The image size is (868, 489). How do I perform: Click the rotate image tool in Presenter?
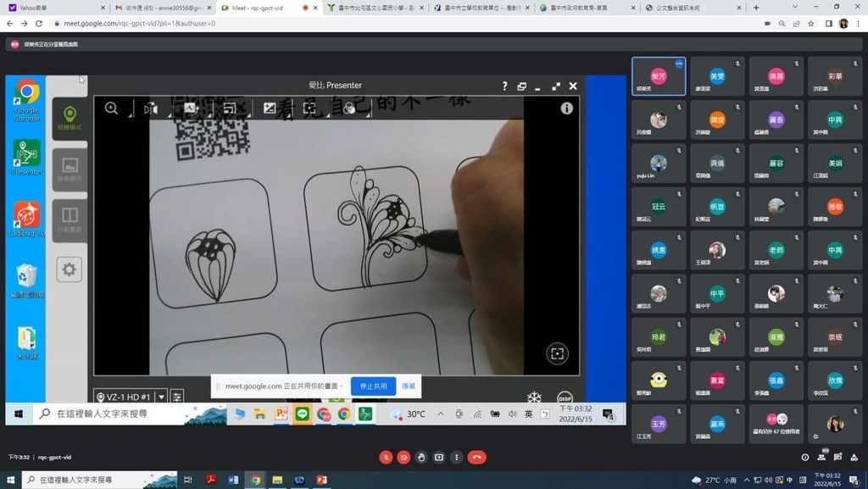[x=190, y=108]
